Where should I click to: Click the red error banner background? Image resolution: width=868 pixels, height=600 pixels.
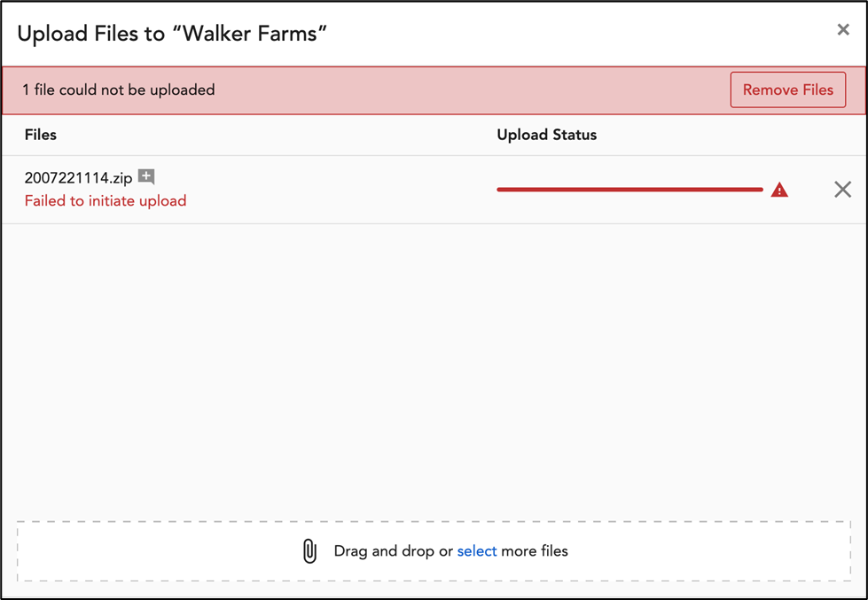(x=471, y=90)
